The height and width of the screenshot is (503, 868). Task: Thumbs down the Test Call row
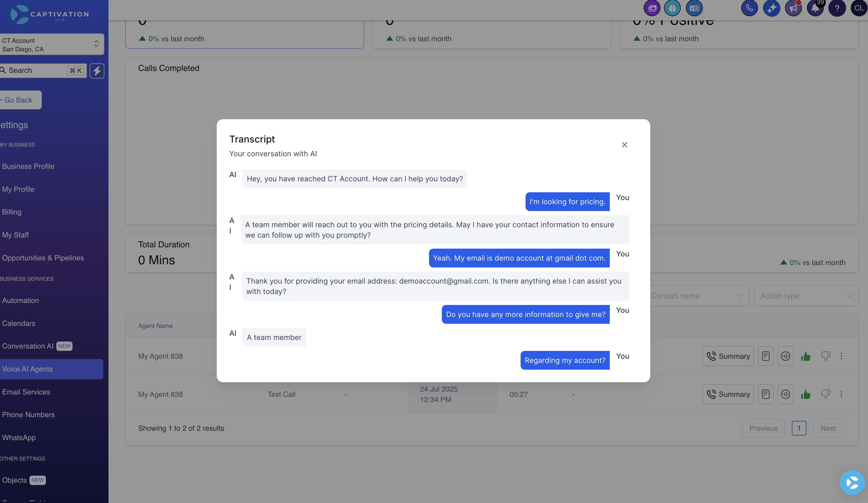coord(826,394)
